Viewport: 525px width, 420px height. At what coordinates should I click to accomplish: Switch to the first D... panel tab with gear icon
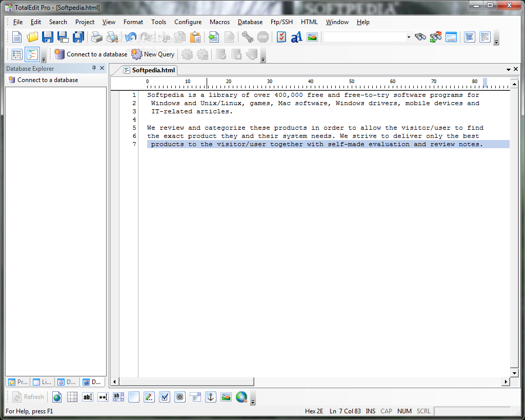67,382
